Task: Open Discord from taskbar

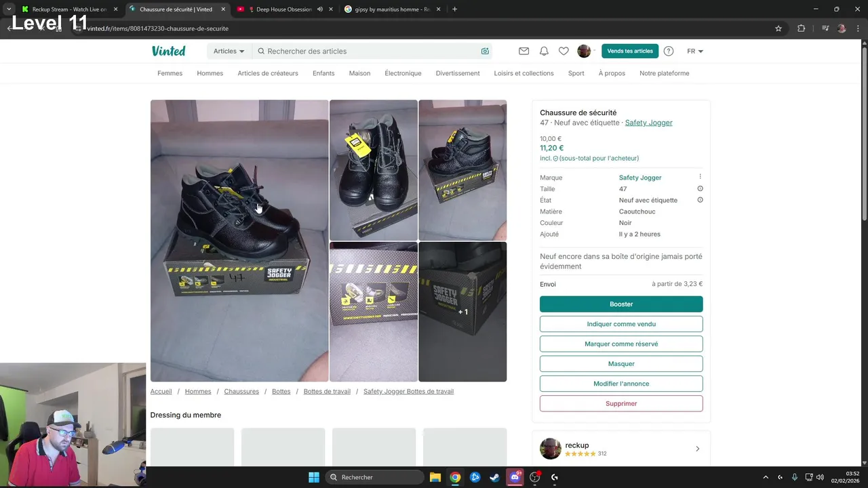Action: coord(515,477)
